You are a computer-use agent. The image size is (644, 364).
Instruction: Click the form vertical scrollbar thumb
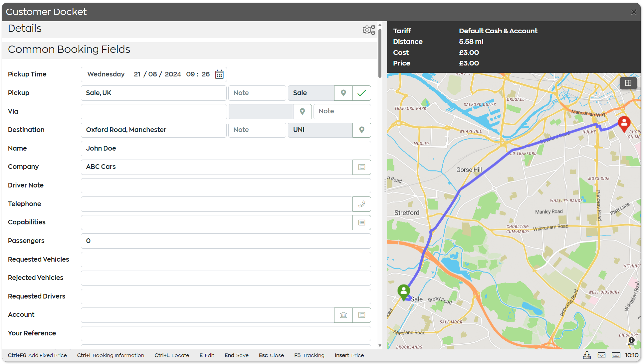tap(380, 53)
